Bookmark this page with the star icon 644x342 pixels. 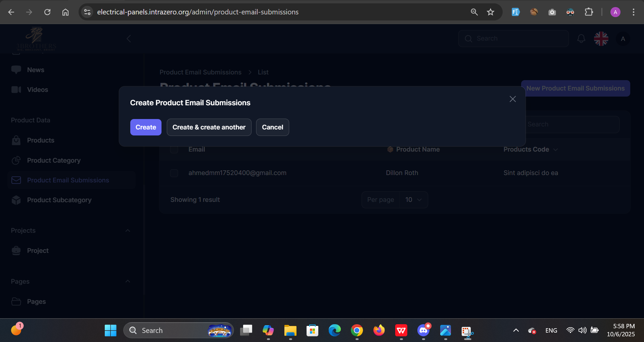click(490, 12)
